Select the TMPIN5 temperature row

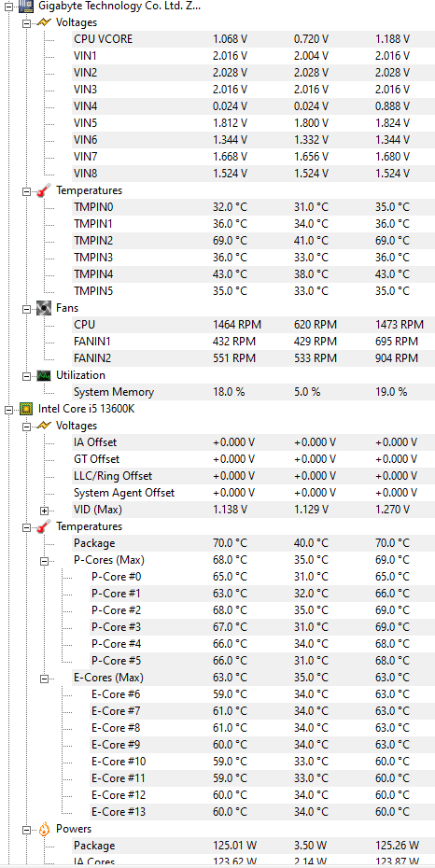click(253, 291)
